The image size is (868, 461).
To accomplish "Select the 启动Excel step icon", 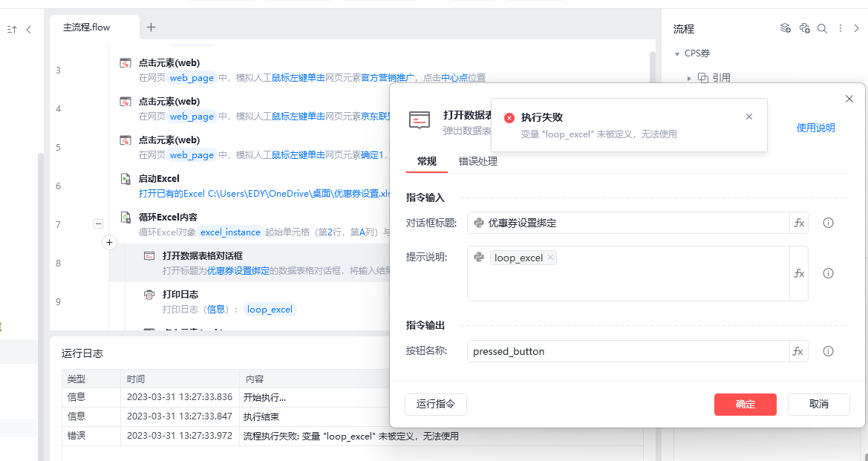I will (125, 179).
